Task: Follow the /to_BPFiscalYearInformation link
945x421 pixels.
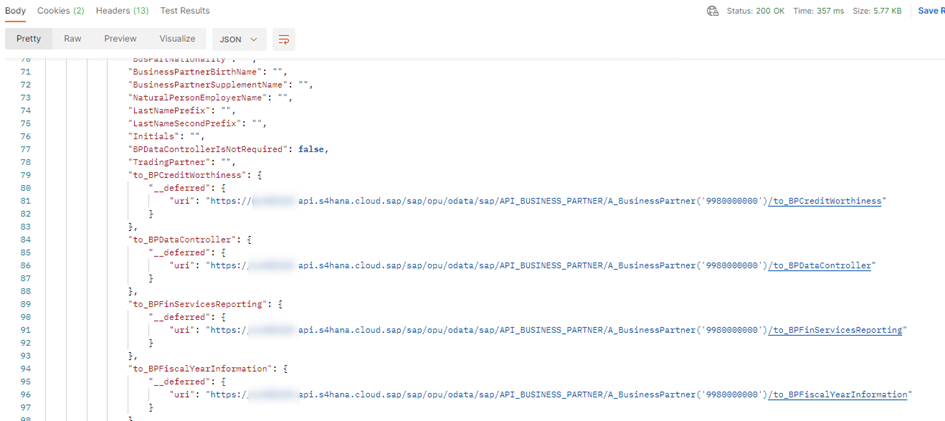Action: 839,395
